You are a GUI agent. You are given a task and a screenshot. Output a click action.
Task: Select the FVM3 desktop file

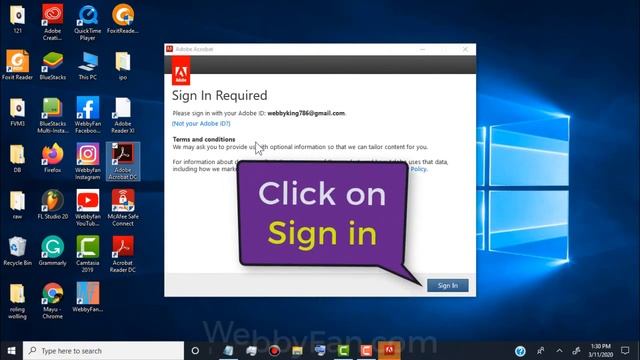click(17, 112)
